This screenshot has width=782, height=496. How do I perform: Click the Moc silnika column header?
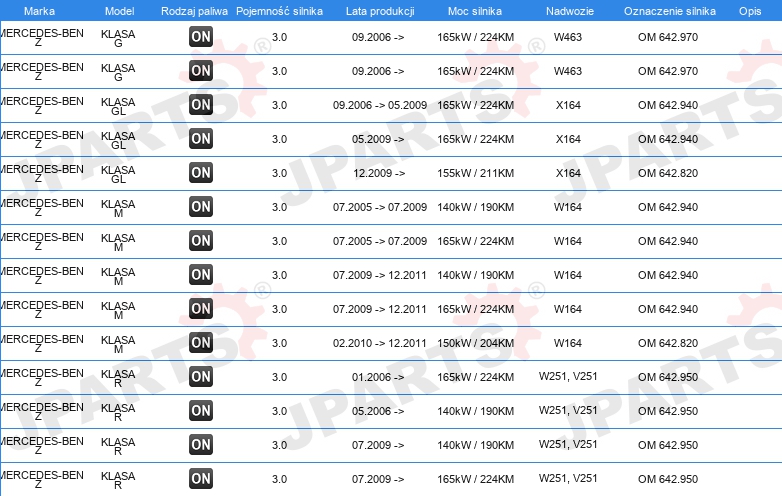(x=475, y=11)
